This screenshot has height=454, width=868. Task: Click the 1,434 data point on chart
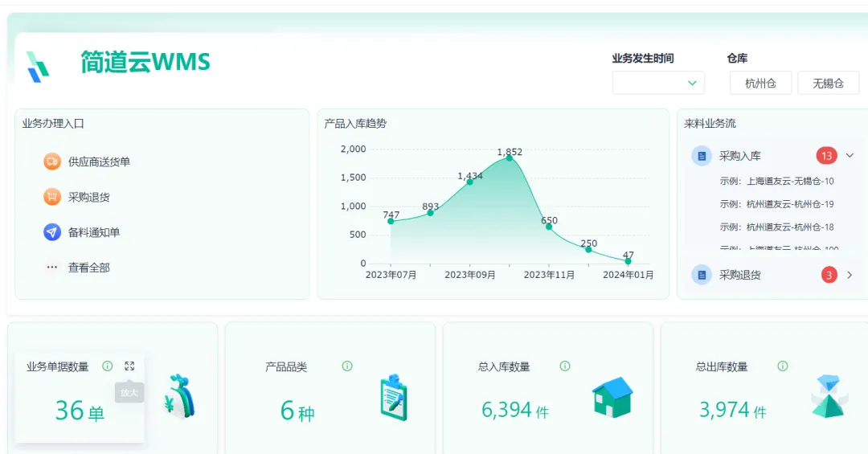click(470, 182)
